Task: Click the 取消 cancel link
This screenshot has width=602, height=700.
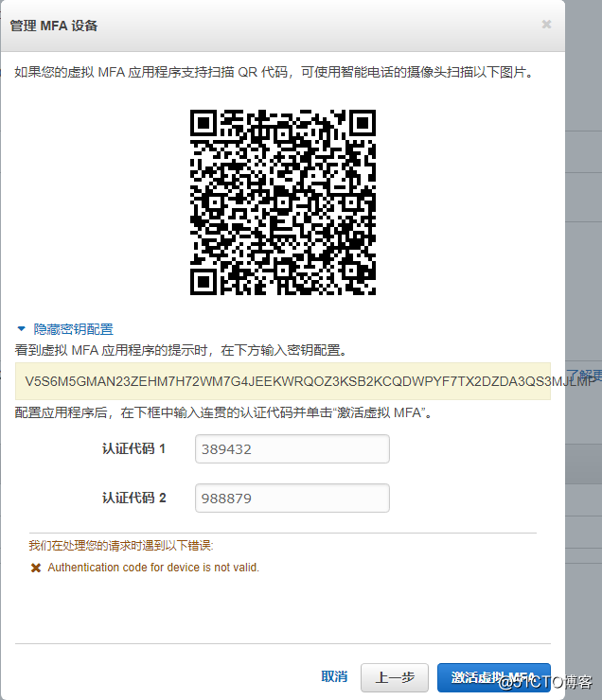Action: [334, 676]
